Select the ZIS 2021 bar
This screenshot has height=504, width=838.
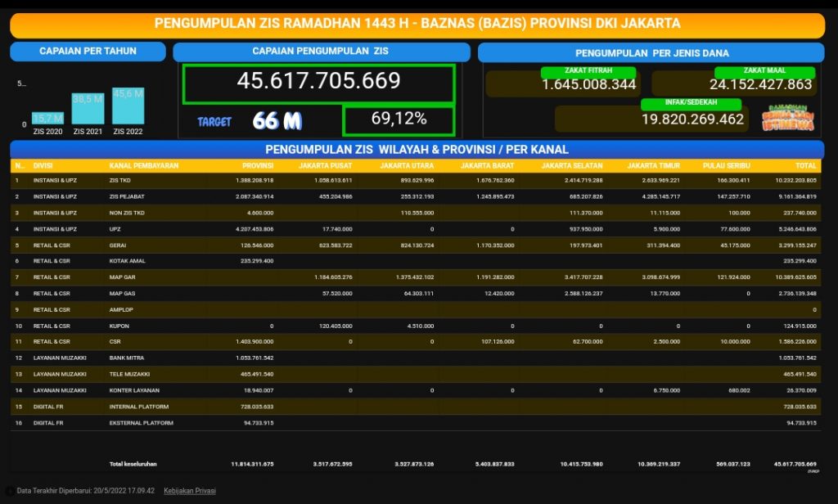tap(88, 109)
